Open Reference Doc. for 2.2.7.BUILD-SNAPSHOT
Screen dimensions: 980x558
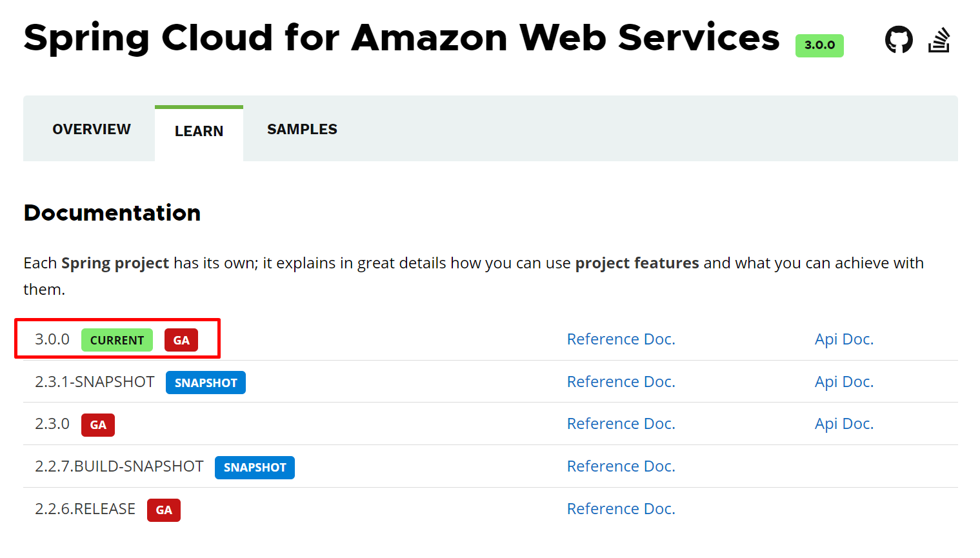pyautogui.click(x=621, y=466)
